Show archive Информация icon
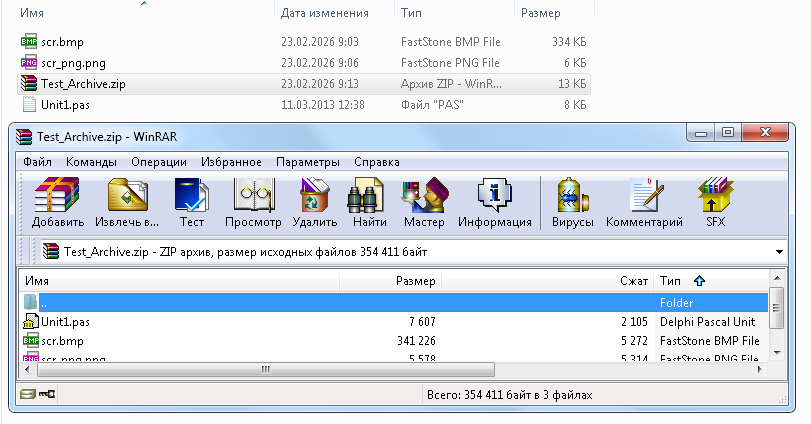Screen dimensions: 811x424 [494, 195]
